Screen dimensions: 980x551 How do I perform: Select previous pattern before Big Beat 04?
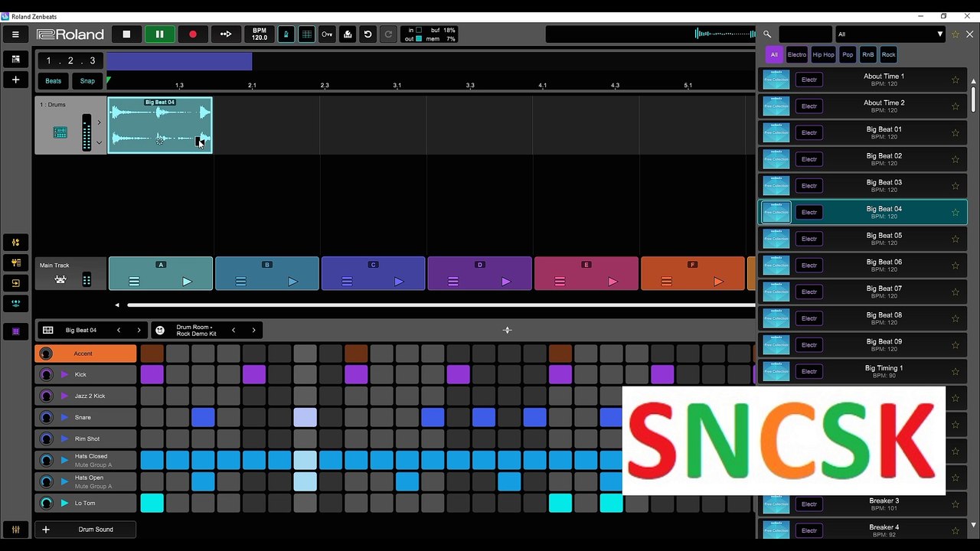[x=119, y=331]
